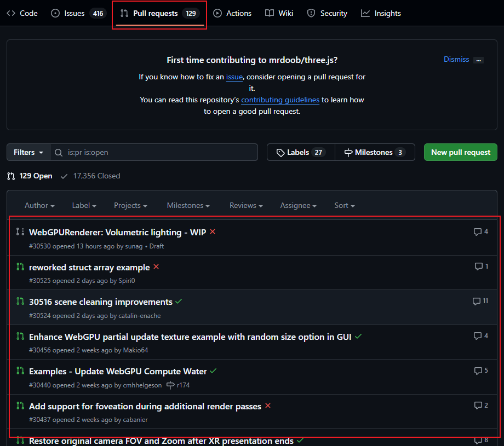The width and height of the screenshot is (504, 446).
Task: Open the Code tab
Action: tap(22, 14)
